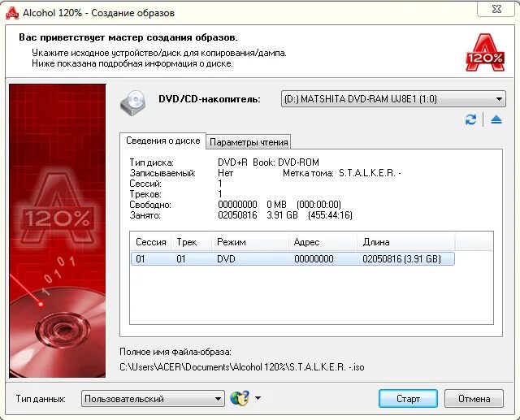Click the DVD/CD drive icon
Viewport: 520px width, 420px height.
click(133, 102)
